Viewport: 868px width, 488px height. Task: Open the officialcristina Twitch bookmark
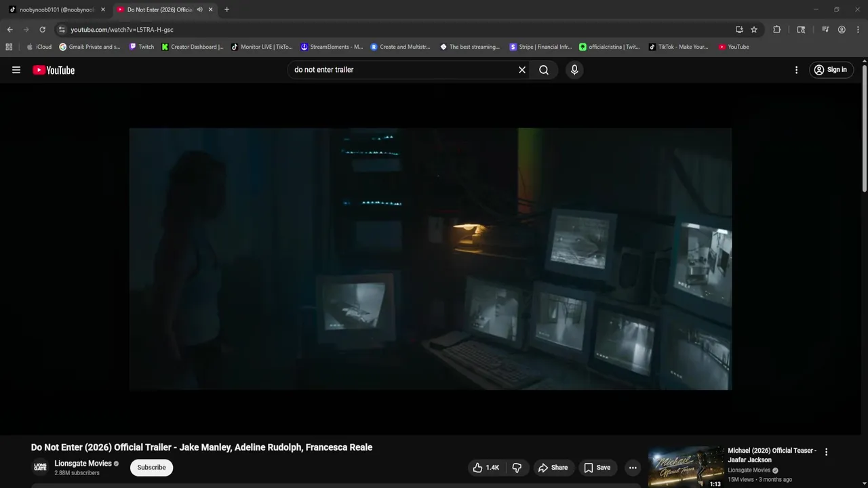click(610, 47)
